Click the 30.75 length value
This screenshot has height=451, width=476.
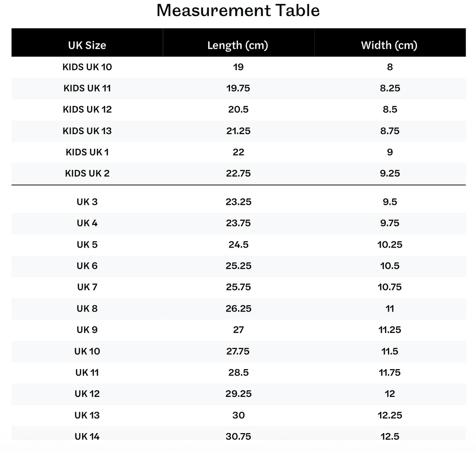pyautogui.click(x=238, y=436)
